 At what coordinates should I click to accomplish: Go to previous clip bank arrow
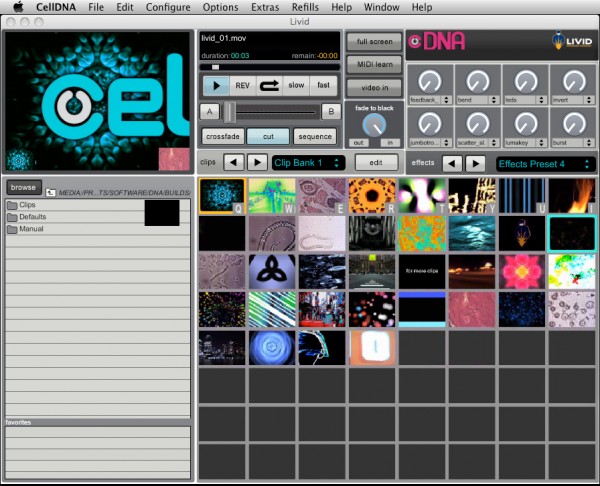click(x=234, y=163)
